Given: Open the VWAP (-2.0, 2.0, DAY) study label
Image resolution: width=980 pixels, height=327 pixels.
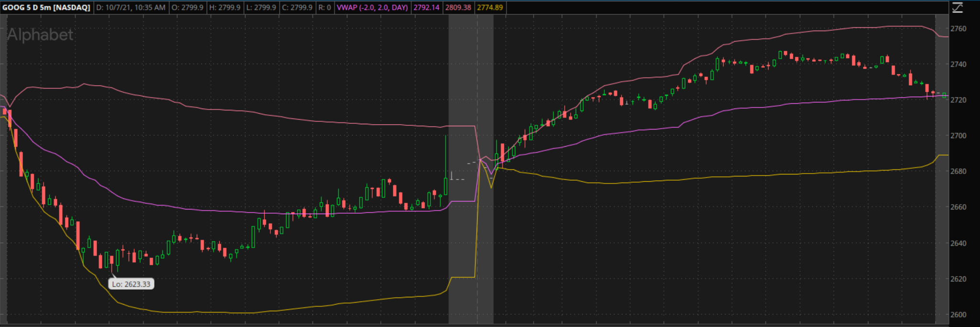Looking at the screenshot, I should (373, 8).
